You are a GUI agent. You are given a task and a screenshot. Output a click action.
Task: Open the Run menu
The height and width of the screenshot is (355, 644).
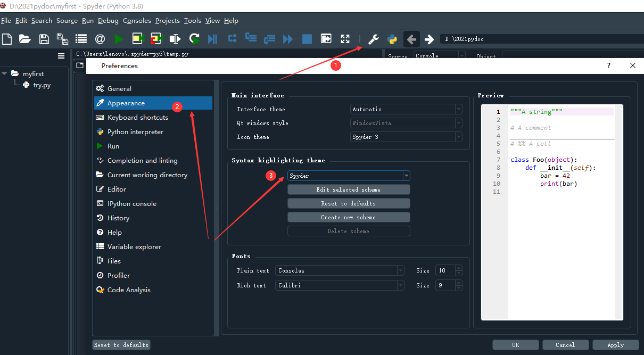88,21
